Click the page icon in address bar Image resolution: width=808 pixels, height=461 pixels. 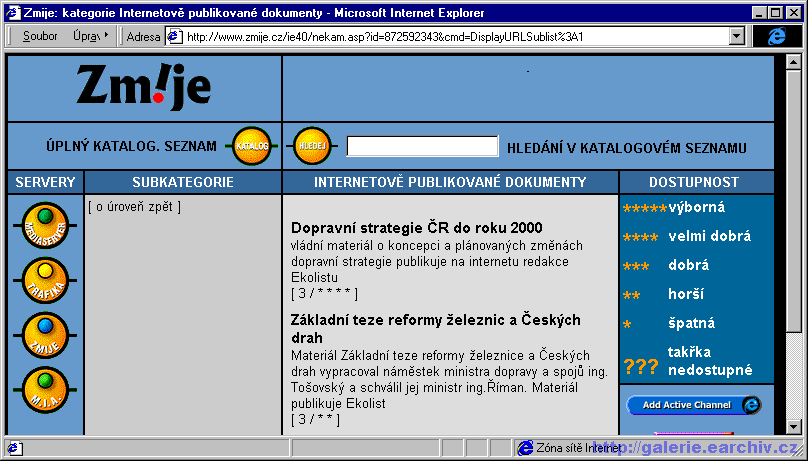tap(175, 37)
